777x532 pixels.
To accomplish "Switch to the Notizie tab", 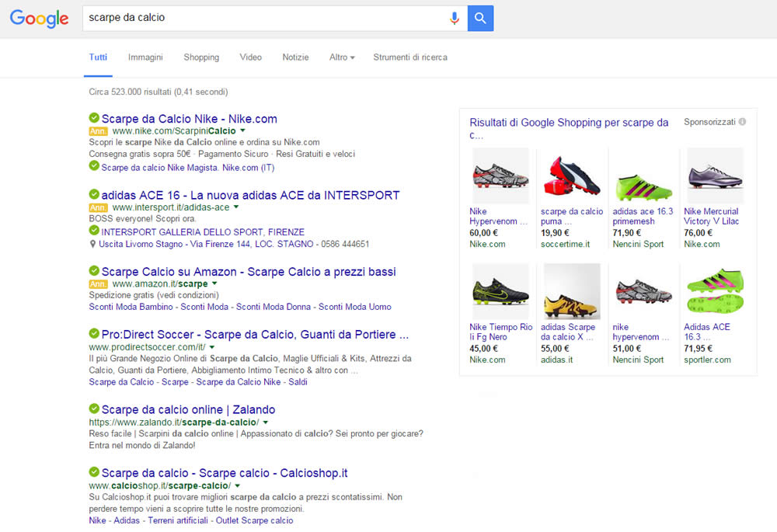I will coord(295,57).
